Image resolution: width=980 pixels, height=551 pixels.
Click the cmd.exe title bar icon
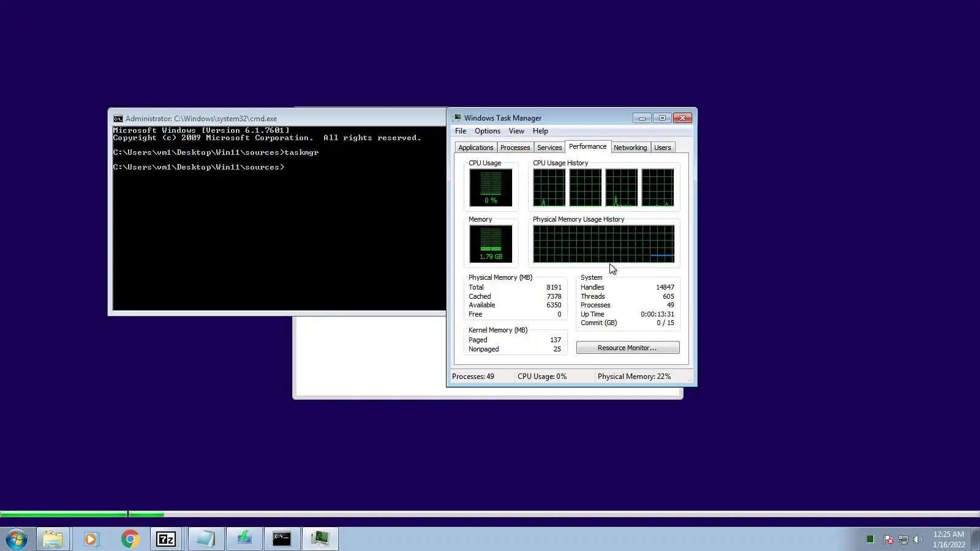(x=118, y=119)
